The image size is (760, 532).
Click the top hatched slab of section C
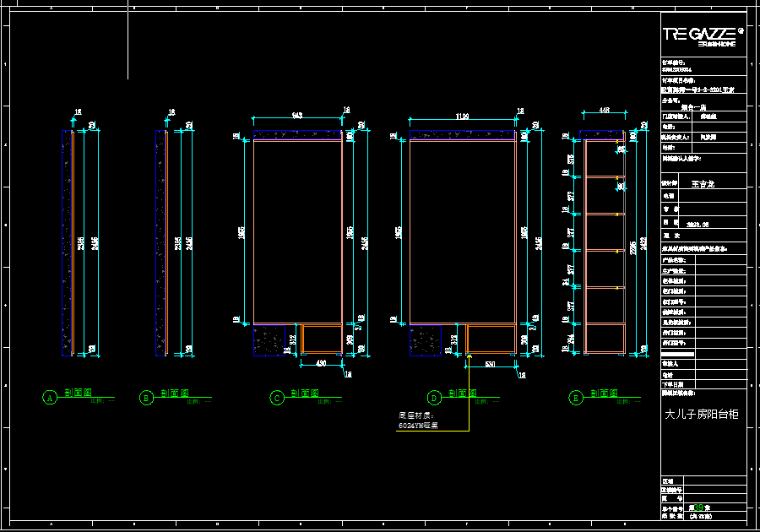click(297, 135)
